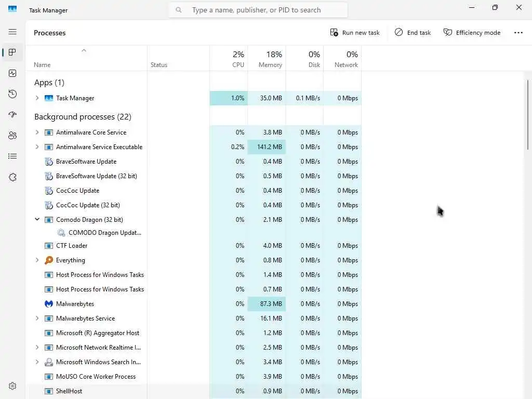
Task: Click the 16.1 MB memory cell
Action: click(x=267, y=318)
